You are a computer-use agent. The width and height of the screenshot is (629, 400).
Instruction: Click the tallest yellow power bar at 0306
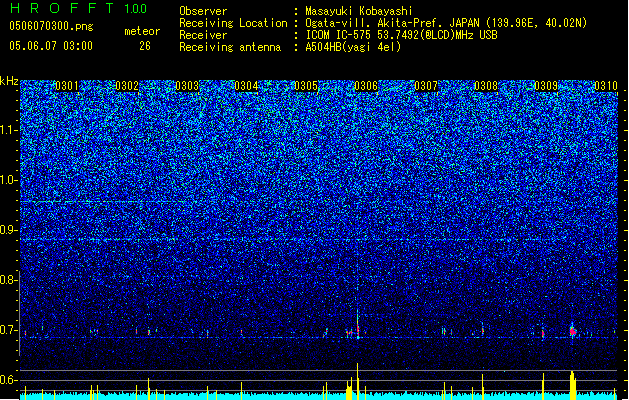pos(357,381)
